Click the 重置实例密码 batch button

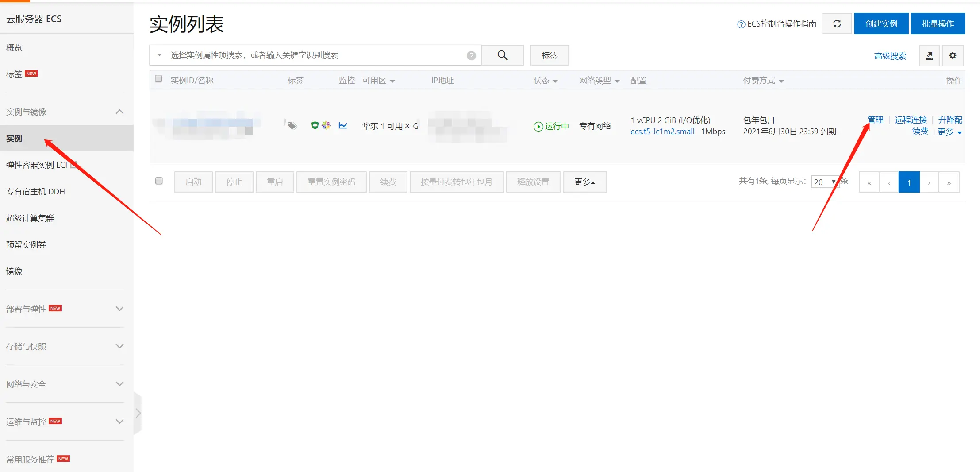click(x=331, y=182)
